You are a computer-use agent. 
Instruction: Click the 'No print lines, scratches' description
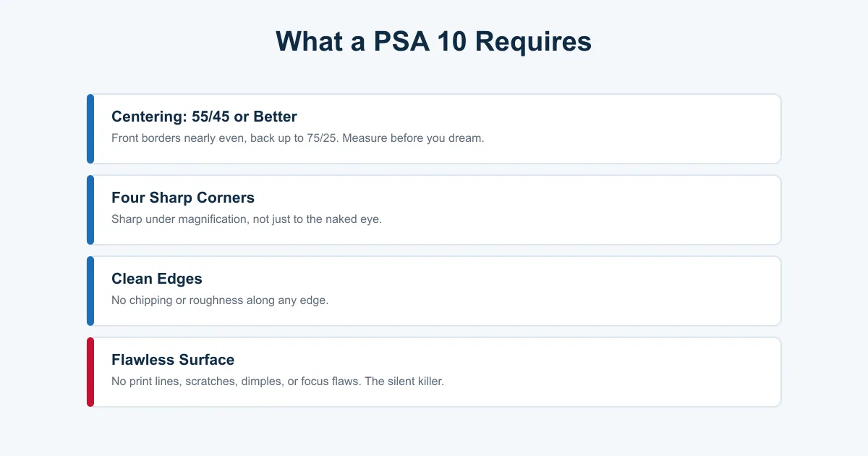[x=278, y=381]
